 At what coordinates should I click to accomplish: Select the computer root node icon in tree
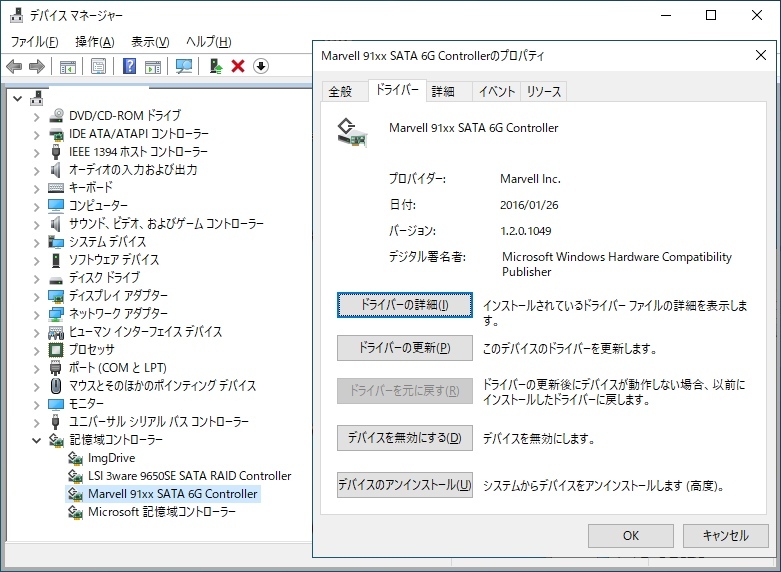point(37,98)
